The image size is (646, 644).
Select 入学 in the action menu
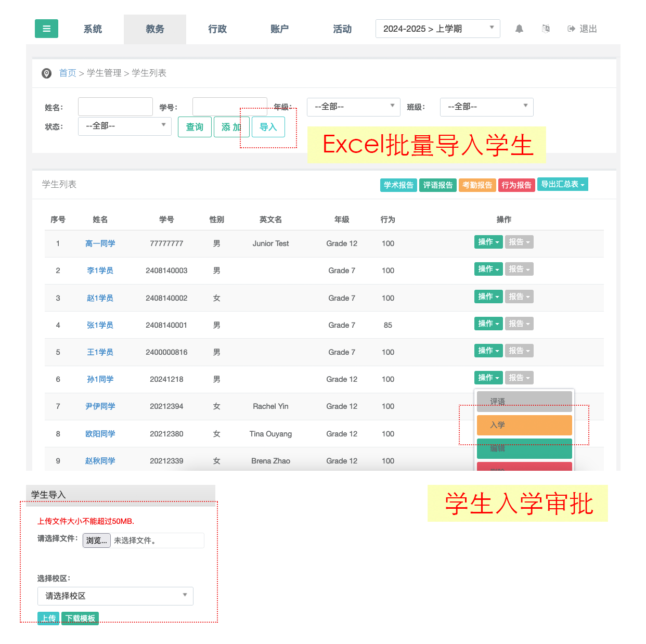[x=524, y=425]
